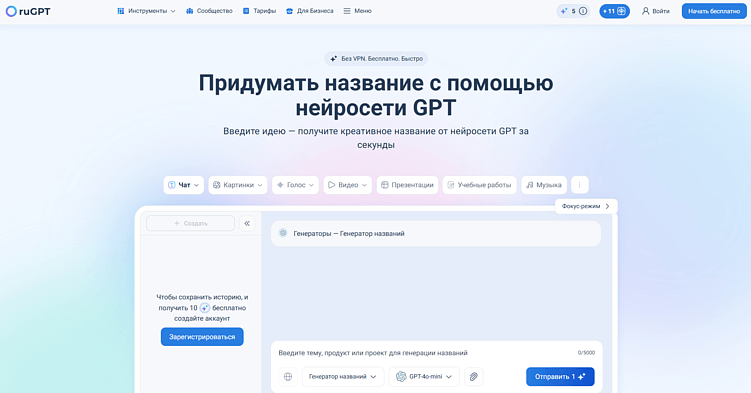Expand the Чат mode dropdown
This screenshot has height=393, width=751.
pos(183,185)
